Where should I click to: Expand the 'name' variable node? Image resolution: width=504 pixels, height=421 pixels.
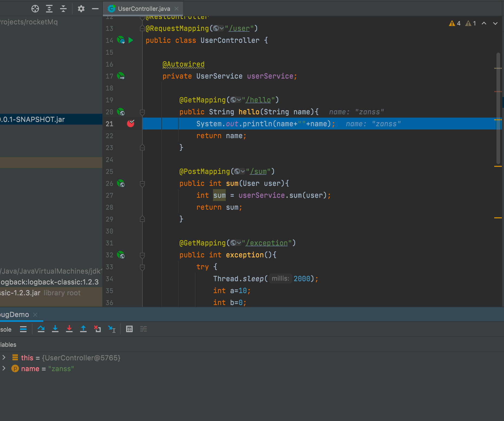[x=4, y=368]
